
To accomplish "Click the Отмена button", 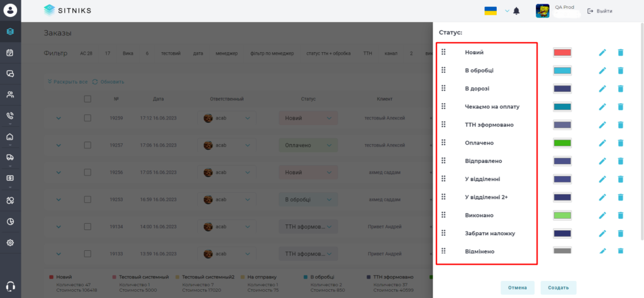I will pyautogui.click(x=518, y=288).
